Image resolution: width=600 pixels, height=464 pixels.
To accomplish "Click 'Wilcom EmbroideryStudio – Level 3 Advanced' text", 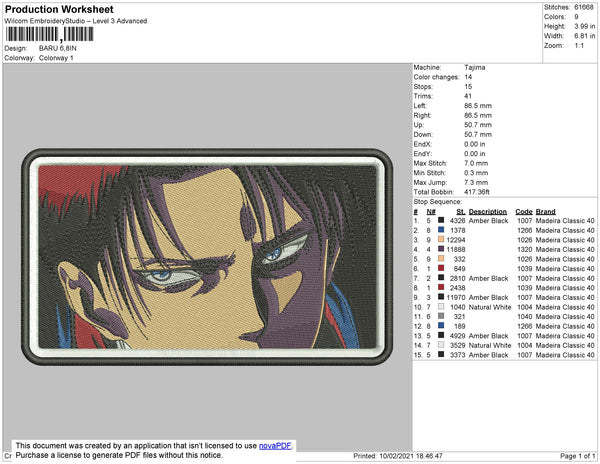I will [76, 21].
